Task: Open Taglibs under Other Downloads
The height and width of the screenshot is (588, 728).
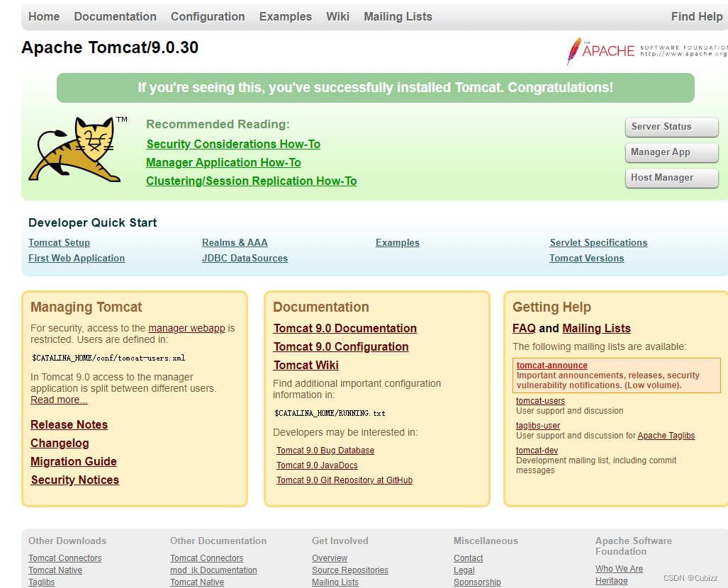Action: point(41,582)
